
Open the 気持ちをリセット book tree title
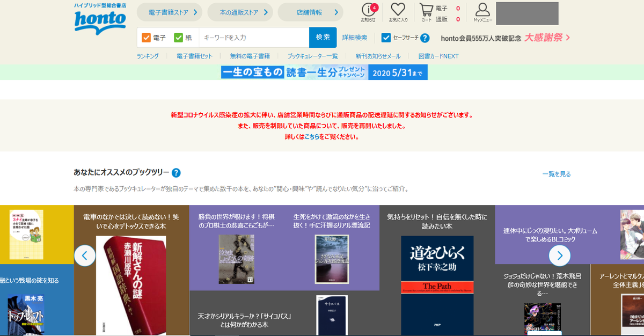[437, 222]
